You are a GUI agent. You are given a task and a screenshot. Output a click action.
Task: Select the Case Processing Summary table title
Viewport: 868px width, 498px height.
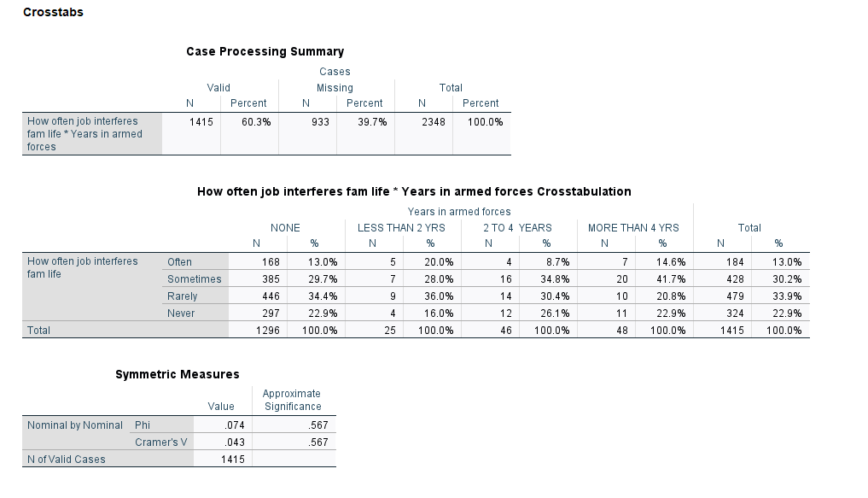tap(265, 51)
